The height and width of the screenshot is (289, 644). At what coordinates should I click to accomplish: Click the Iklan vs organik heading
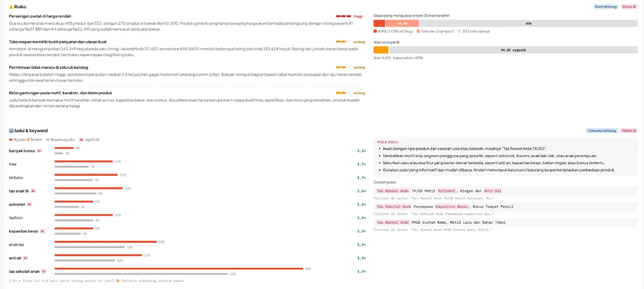point(386,42)
